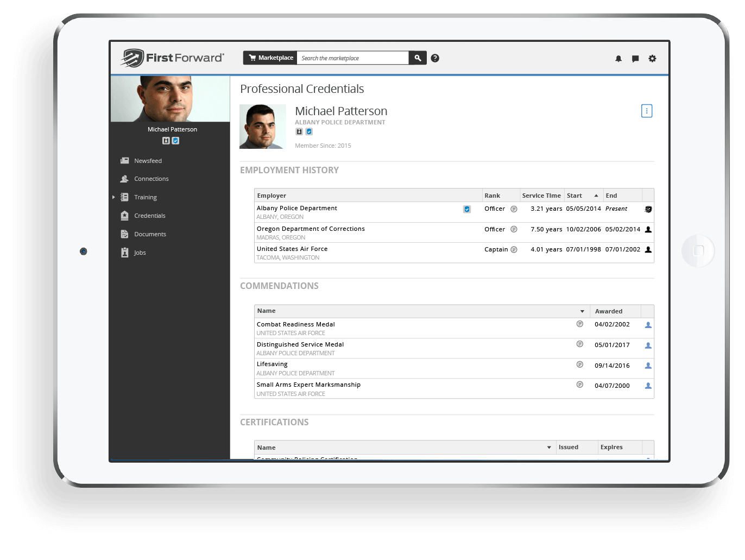Expand the Training submenu arrow

pos(113,197)
